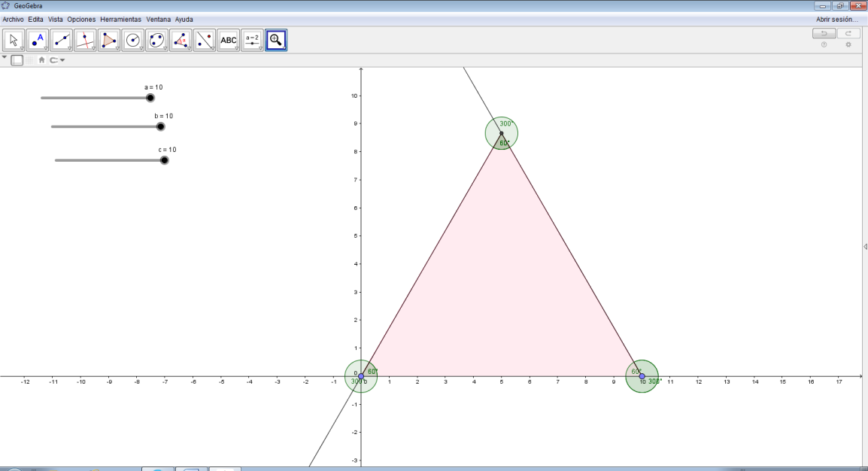This screenshot has height=471, width=868.
Task: Click the 300° label above the apex
Action: click(506, 124)
